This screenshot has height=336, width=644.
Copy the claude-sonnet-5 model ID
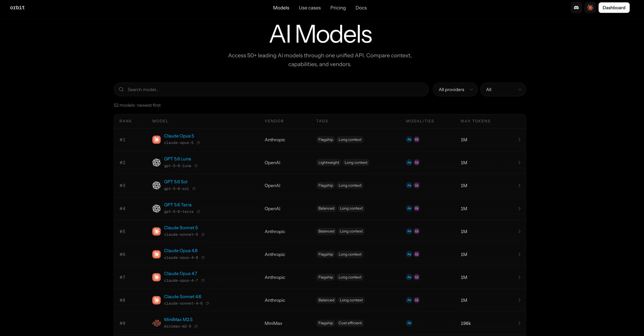click(203, 235)
